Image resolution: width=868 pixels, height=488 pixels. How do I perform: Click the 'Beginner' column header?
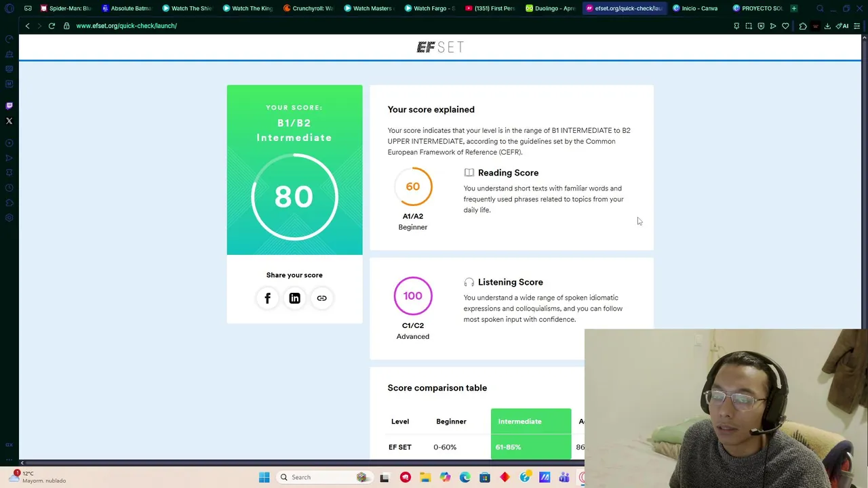tap(451, 422)
